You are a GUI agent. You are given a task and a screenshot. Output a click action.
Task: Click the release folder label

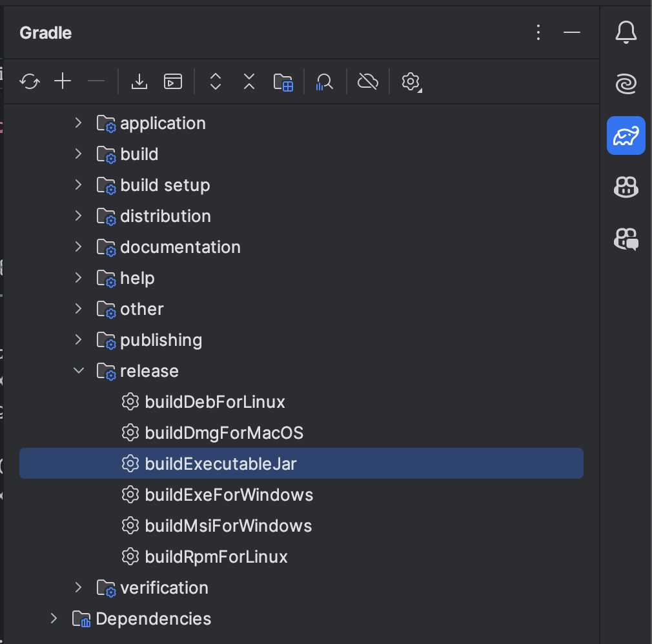click(149, 371)
